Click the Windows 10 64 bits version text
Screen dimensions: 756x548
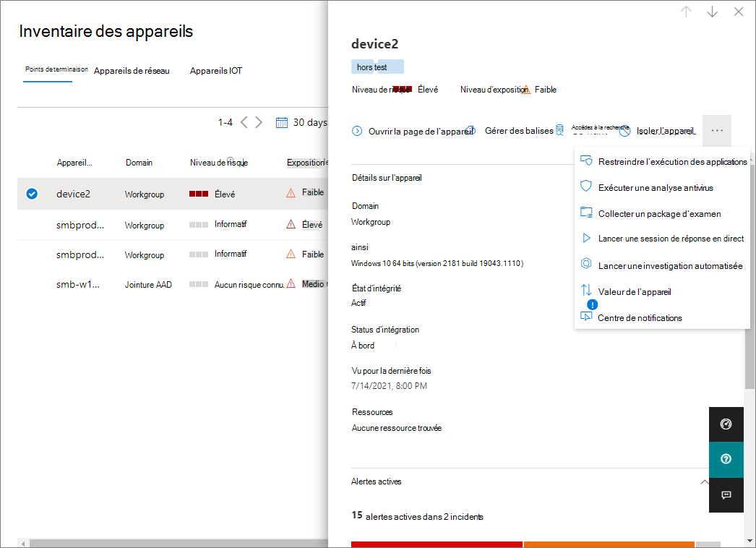[437, 263]
